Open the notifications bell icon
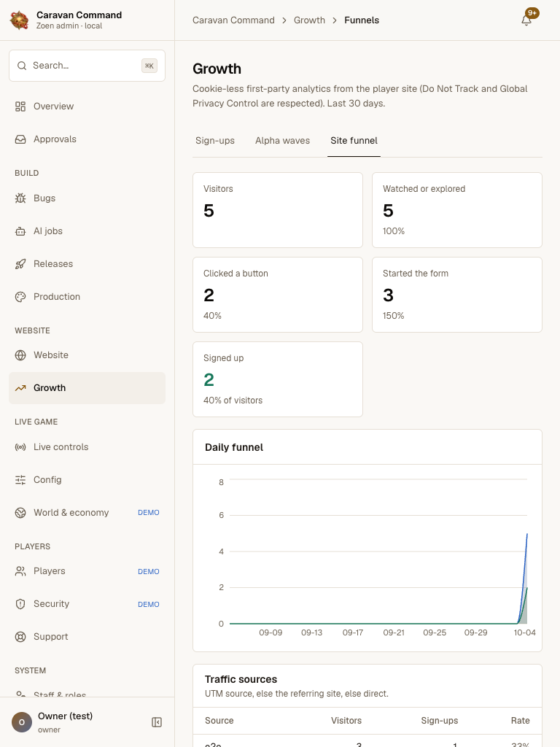Image resolution: width=560 pixels, height=747 pixels. click(526, 20)
